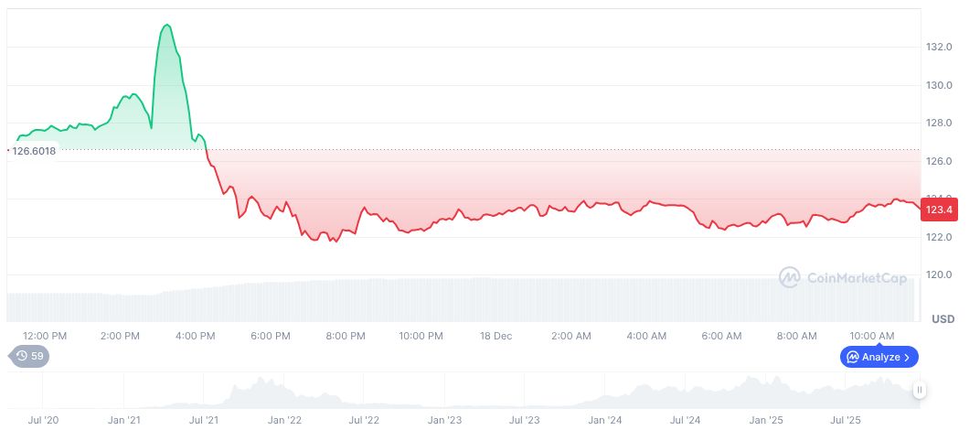The width and height of the screenshot is (980, 430).
Task: Click the 120.0 price axis label
Action: point(940,275)
